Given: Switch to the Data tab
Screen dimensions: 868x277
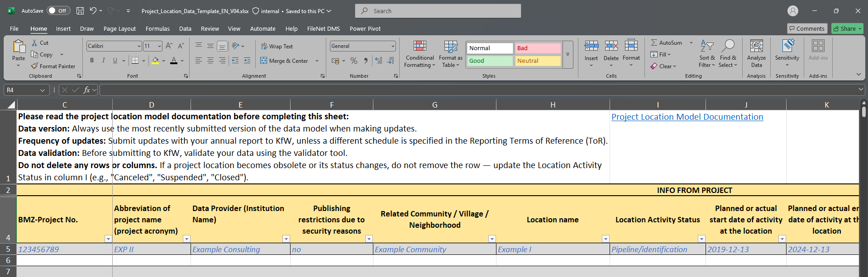Looking at the screenshot, I should pyautogui.click(x=185, y=28).
